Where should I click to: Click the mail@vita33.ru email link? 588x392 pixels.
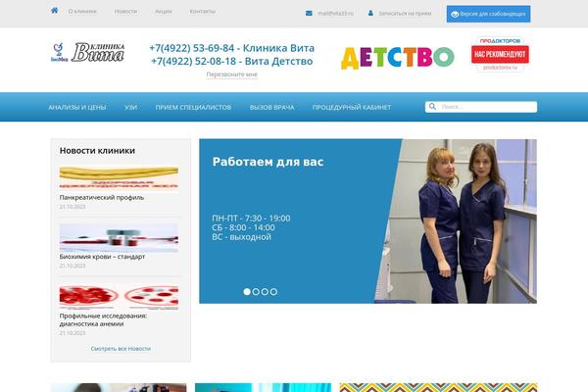click(335, 13)
